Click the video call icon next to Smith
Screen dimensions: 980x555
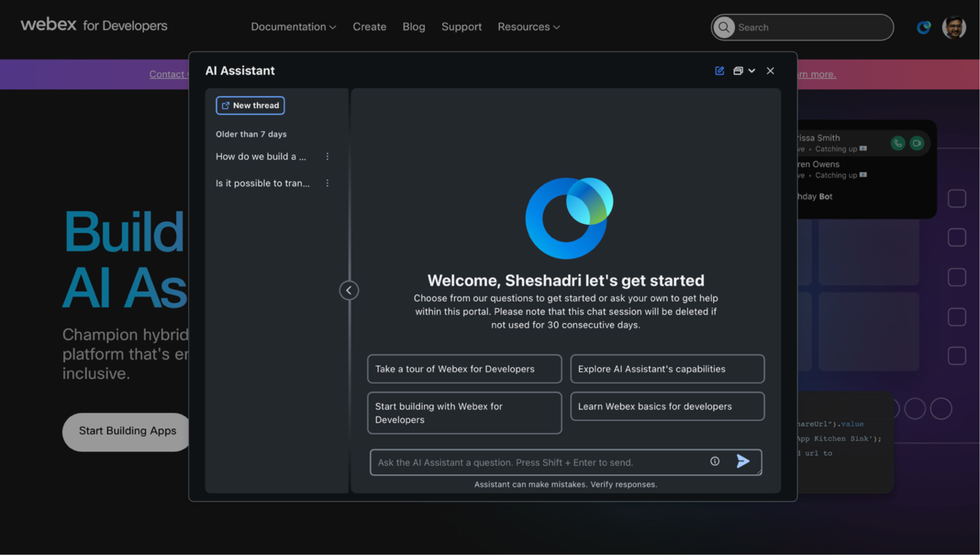pos(917,143)
